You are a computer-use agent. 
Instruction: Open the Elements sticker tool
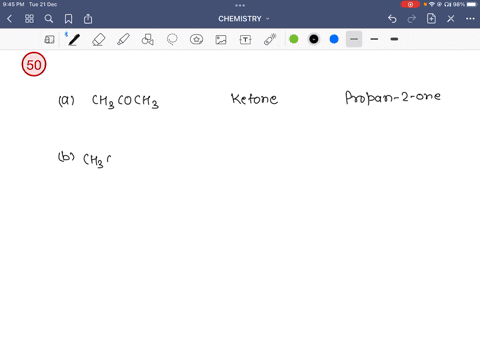pos(196,39)
